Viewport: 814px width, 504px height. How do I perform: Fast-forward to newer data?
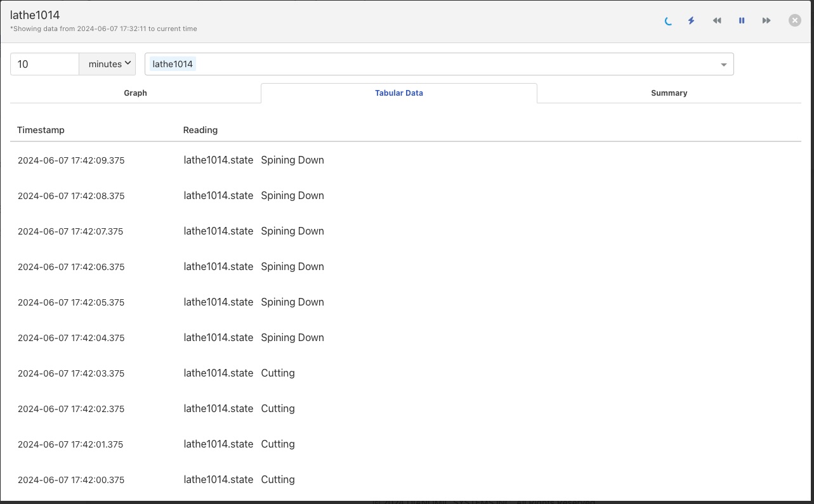click(x=766, y=20)
